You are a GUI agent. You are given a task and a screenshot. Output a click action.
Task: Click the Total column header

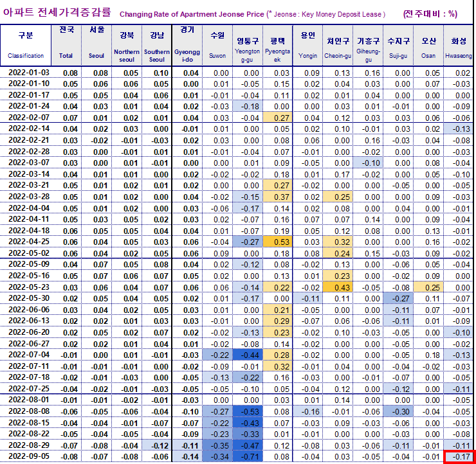(66, 45)
